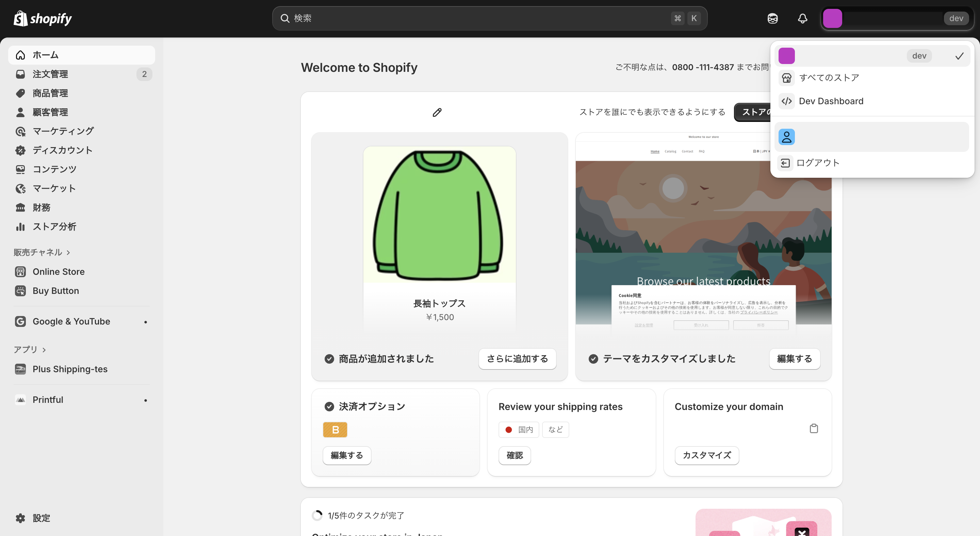Open the Sidekick assistant icon
The image size is (980, 536).
coord(772,18)
